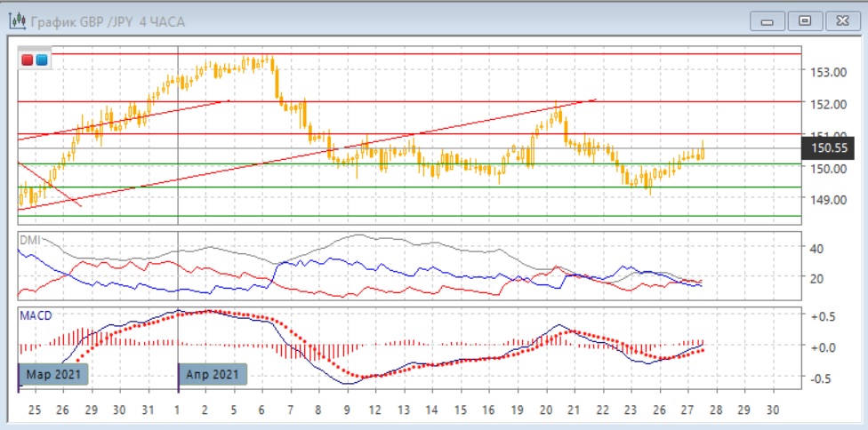
Task: Click the 152.00 price axis label
Action: click(824, 104)
